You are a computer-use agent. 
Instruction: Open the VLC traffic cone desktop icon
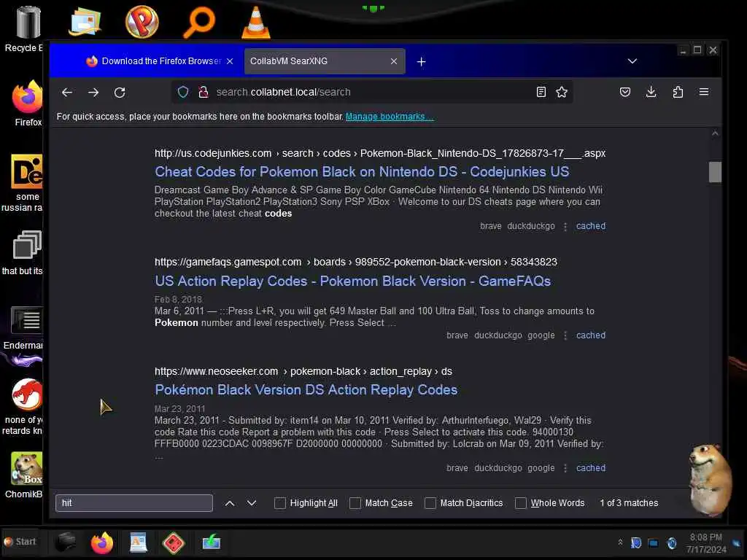click(256, 23)
